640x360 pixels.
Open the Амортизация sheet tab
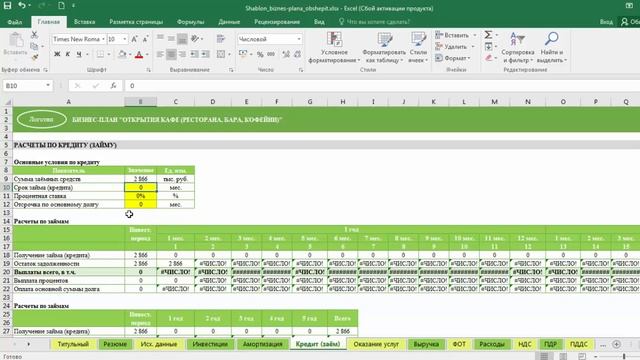point(262,344)
